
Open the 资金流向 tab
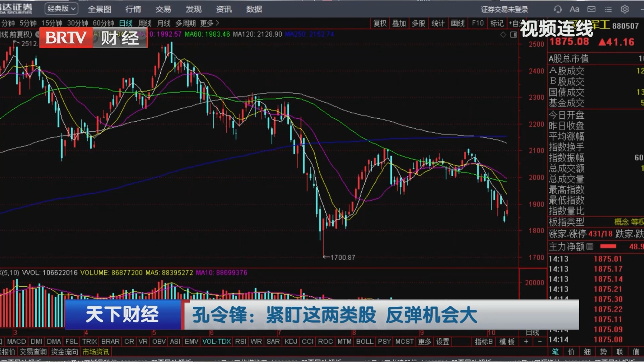click(x=64, y=352)
